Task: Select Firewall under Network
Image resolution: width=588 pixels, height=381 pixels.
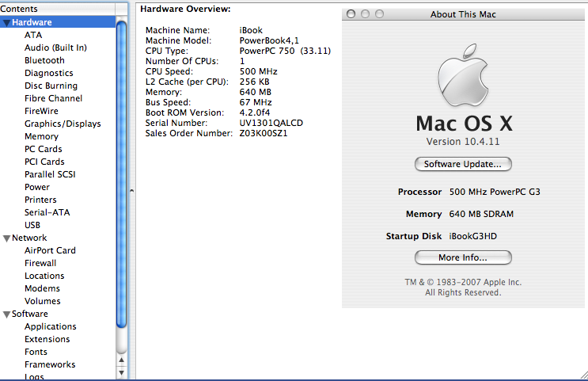Action: (x=40, y=263)
